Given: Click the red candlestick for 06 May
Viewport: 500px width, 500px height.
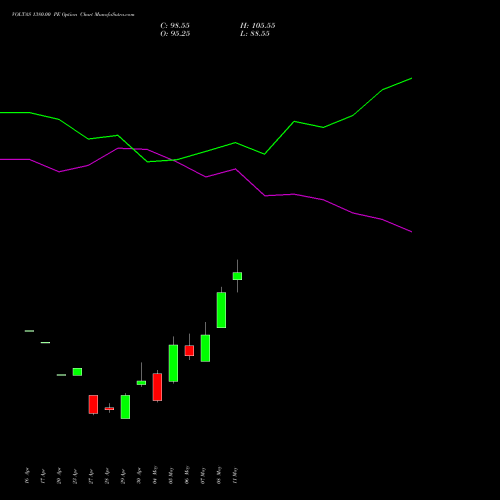Looking at the screenshot, I should coord(189,350).
